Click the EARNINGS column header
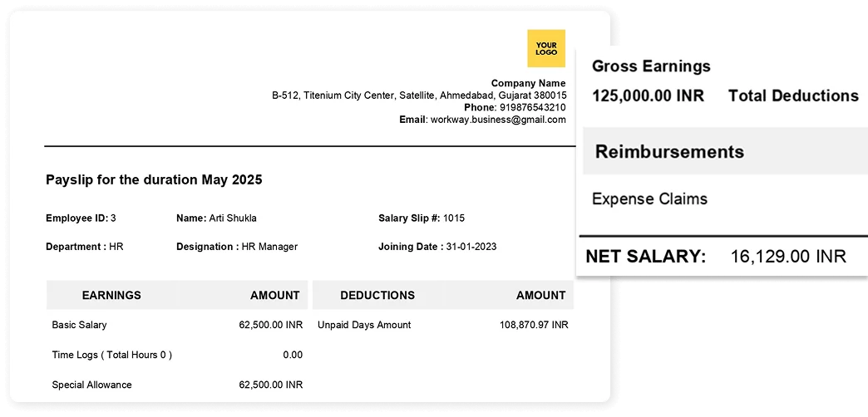 coord(111,296)
